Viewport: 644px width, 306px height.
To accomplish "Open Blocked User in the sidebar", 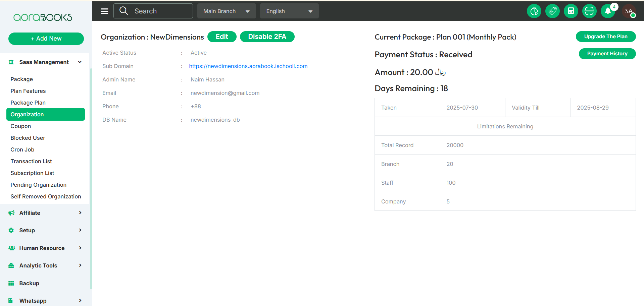I will (x=28, y=138).
